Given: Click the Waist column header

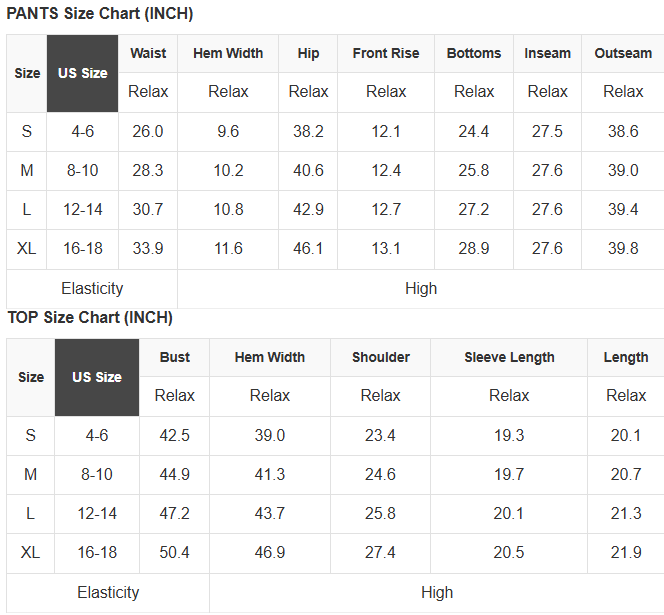Looking at the screenshot, I should point(148,53).
